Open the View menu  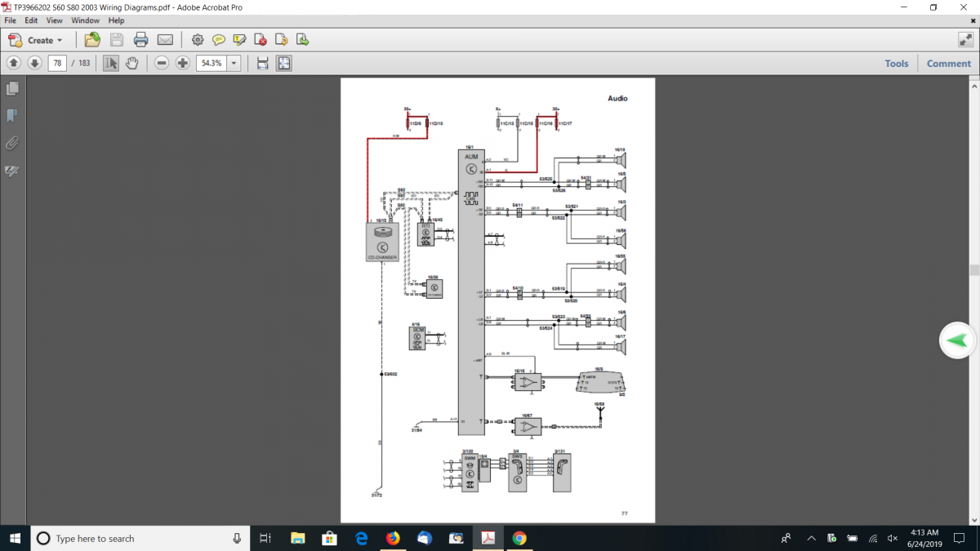pyautogui.click(x=54, y=20)
